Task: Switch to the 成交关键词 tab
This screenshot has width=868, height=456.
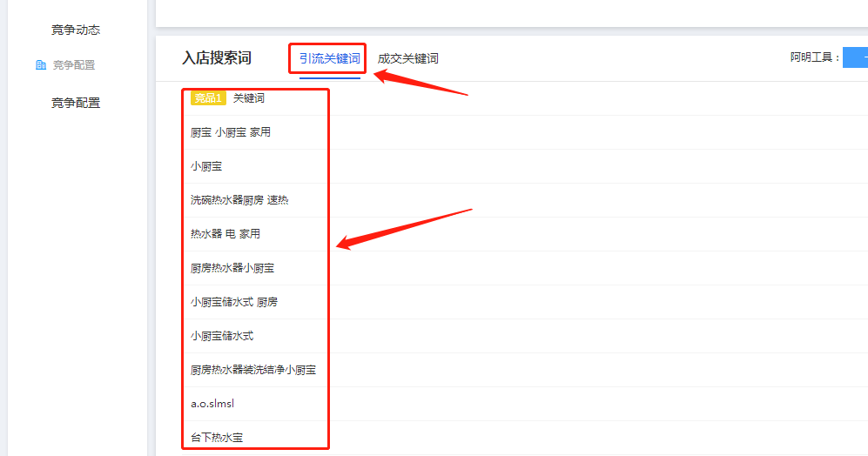Action: [407, 58]
